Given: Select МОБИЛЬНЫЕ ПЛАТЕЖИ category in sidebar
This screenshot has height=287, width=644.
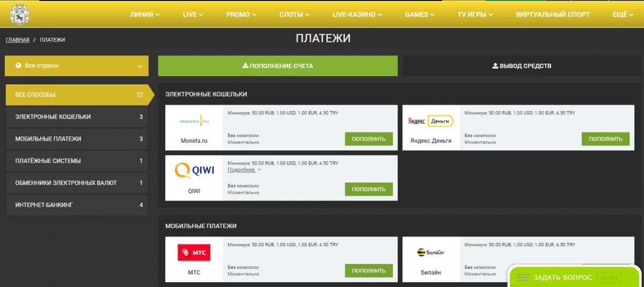Looking at the screenshot, I should pos(77,139).
